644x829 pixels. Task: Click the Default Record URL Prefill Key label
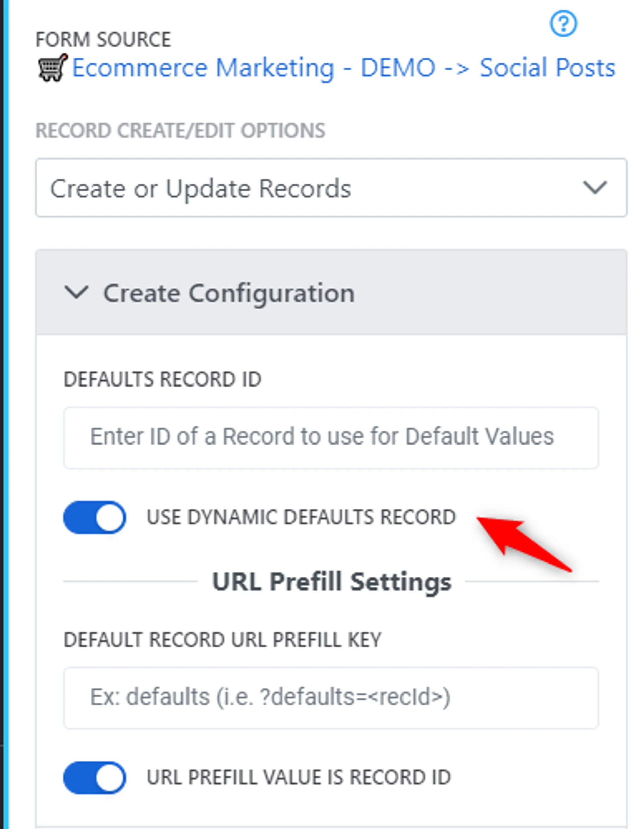(x=222, y=640)
